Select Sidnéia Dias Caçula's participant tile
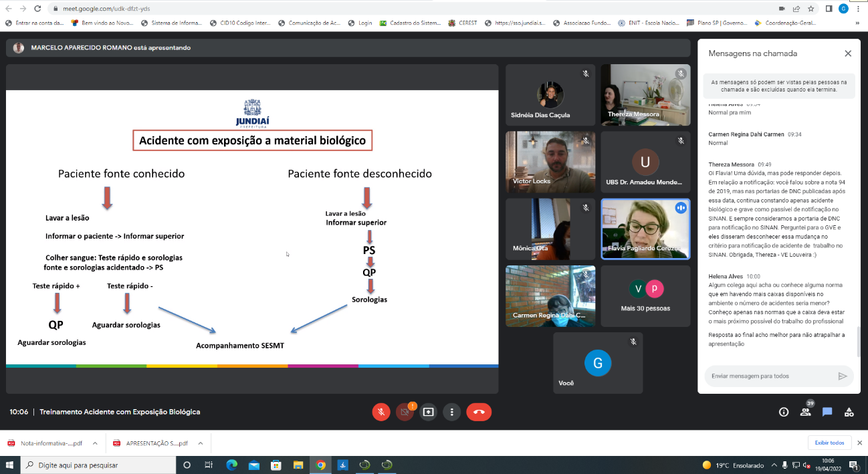 [x=550, y=95]
